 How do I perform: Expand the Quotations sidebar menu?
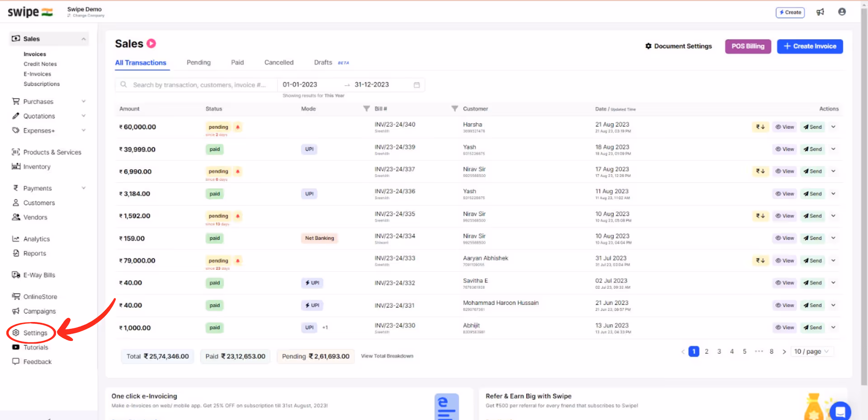click(84, 116)
